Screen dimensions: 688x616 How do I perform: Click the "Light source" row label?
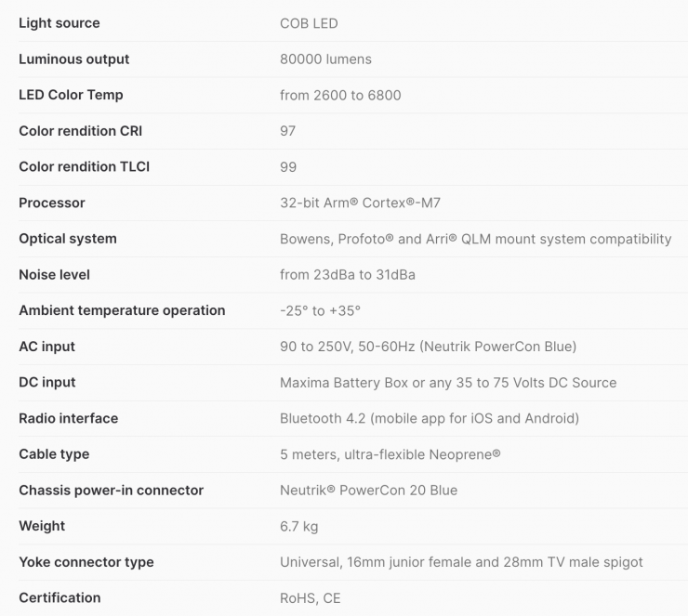click(x=60, y=23)
